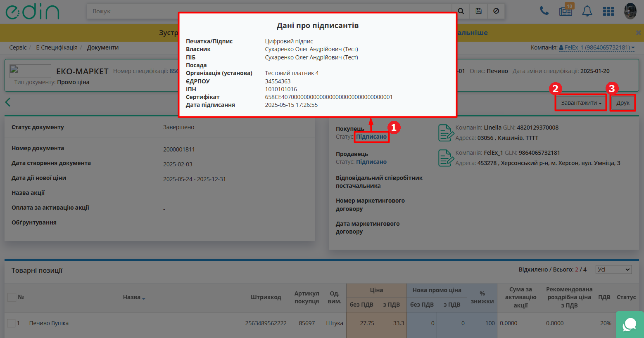This screenshot has width=644, height=338.
Task: Expand the Завантажити dropdown
Action: (581, 103)
